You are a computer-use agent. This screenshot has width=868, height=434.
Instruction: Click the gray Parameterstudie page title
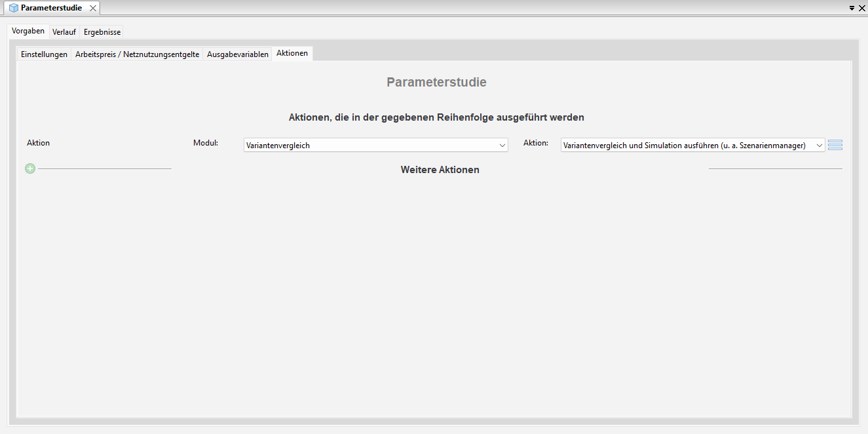pos(436,83)
